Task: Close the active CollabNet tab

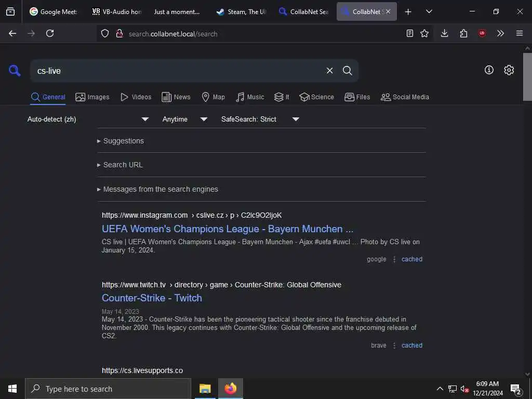Action: (388, 11)
